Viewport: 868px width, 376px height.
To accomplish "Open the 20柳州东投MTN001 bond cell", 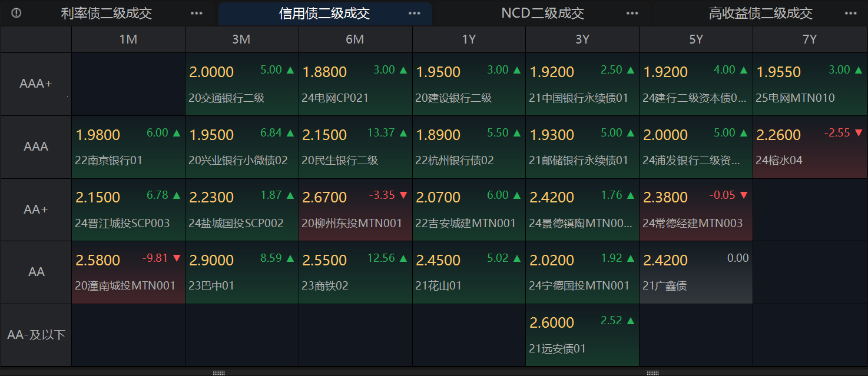I will tap(356, 209).
